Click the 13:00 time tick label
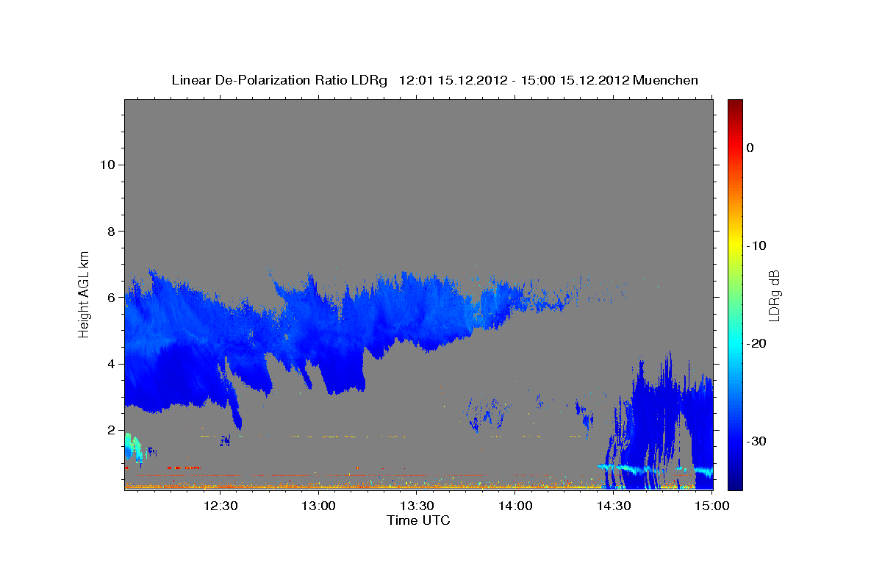This screenshot has height=588, width=882. 318,506
